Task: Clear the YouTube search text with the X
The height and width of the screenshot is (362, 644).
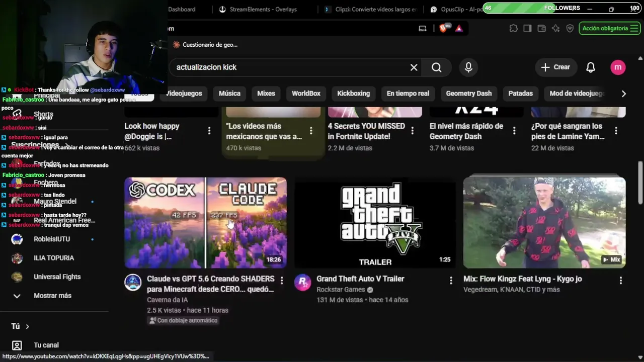Action: (x=414, y=67)
